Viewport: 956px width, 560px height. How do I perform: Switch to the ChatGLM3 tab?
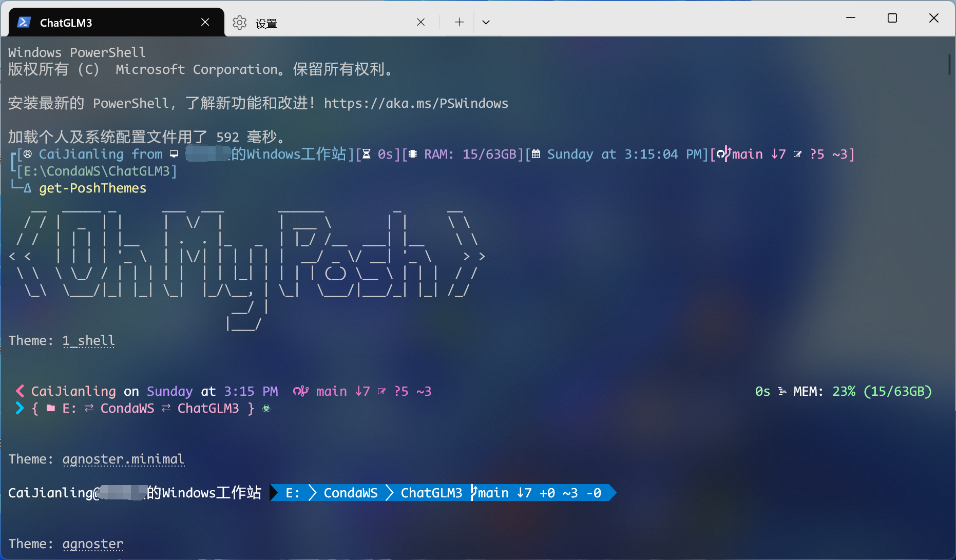(103, 23)
